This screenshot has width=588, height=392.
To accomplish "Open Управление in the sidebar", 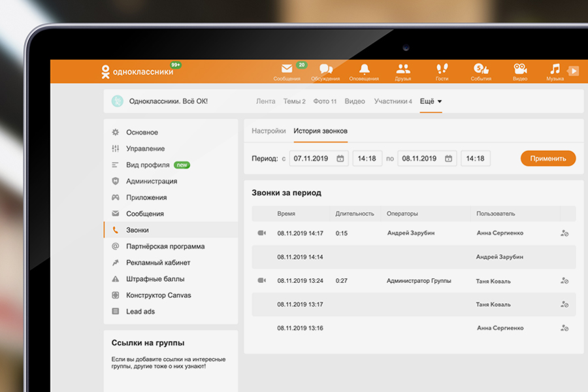I will pyautogui.click(x=171, y=148).
